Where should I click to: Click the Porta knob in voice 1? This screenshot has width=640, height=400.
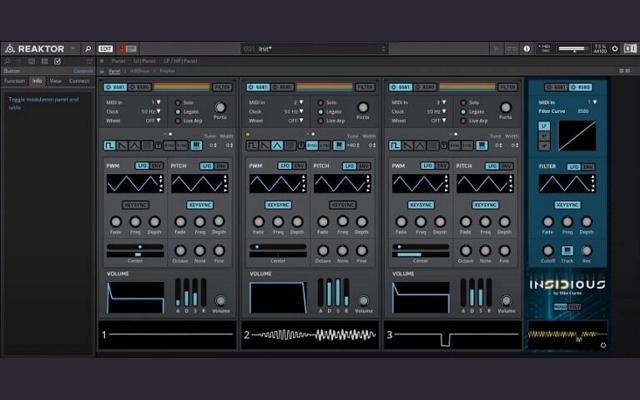pyautogui.click(x=220, y=107)
